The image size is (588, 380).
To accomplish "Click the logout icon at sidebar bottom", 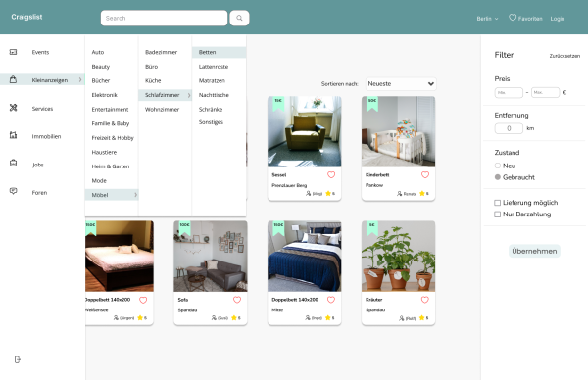I will coord(18,359).
